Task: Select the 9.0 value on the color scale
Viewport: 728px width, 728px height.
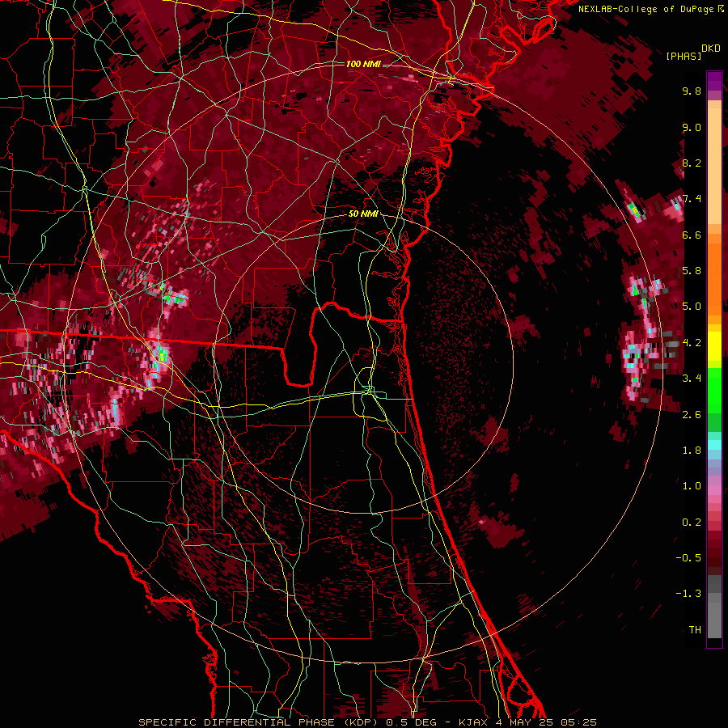Action: pos(692,127)
